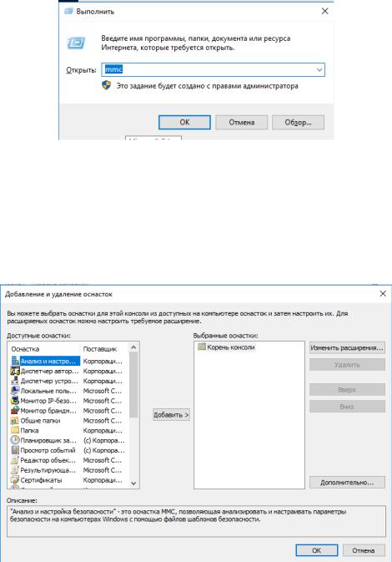Close the Выполнить dialog
Viewport: 392px width, 562px height.
324,11
